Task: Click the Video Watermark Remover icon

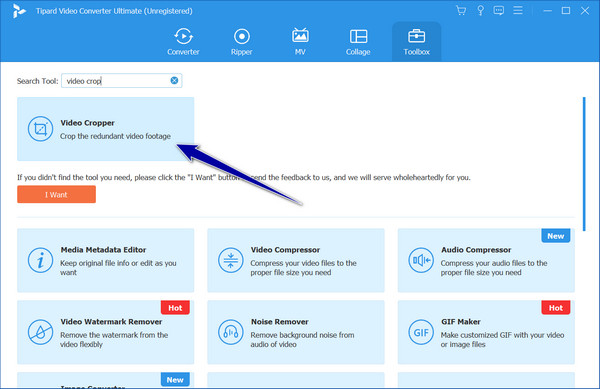Action: pyautogui.click(x=40, y=332)
